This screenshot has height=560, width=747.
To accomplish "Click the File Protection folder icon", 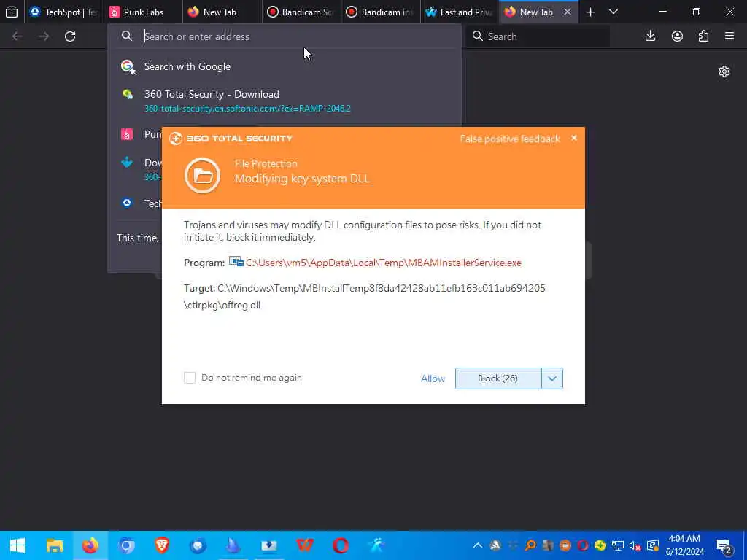I will 203,175.
